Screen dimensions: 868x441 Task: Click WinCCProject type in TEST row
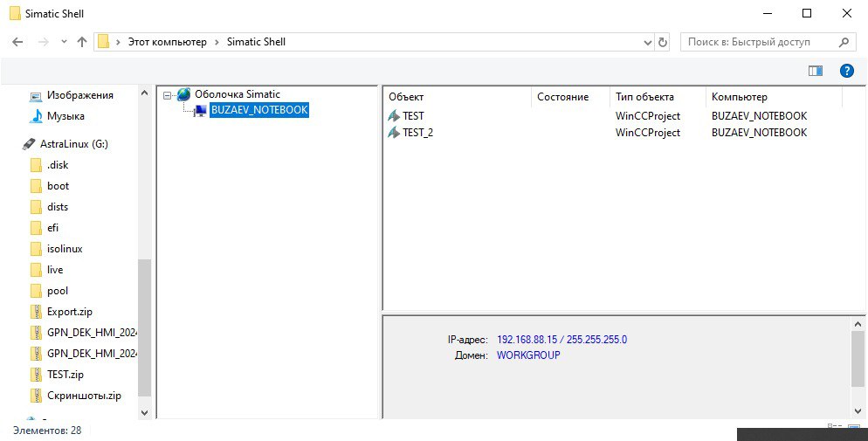point(648,115)
